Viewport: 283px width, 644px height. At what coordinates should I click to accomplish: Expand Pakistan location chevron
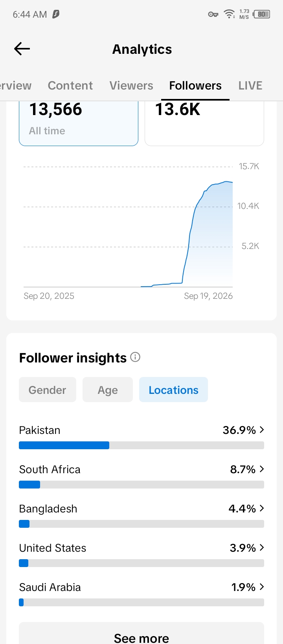click(262, 430)
